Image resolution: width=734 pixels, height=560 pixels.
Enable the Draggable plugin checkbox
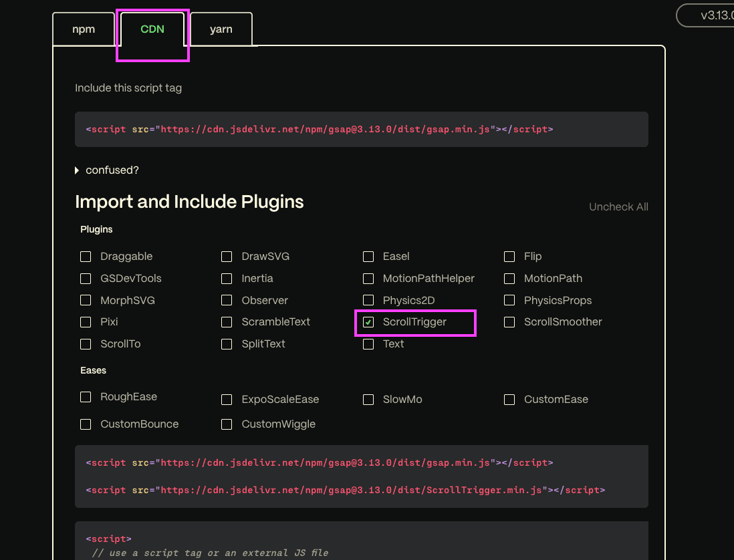pos(86,257)
